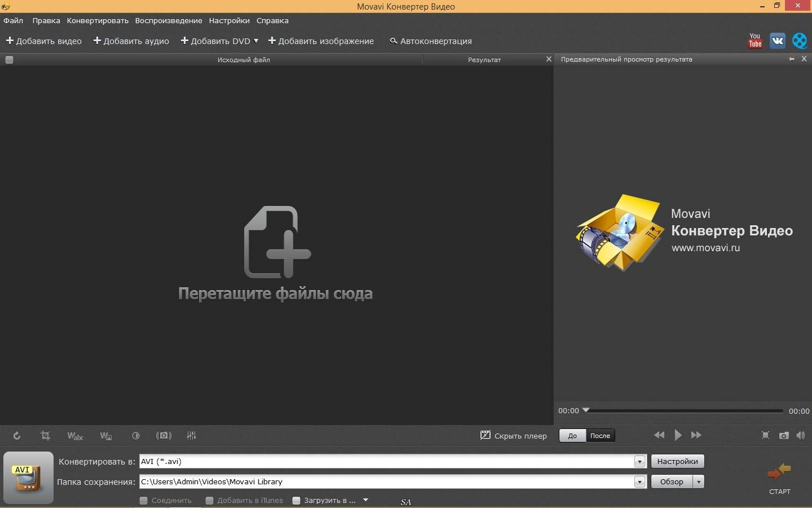The width and height of the screenshot is (812, 508).
Task: Open the Конвертировать menu
Action: click(98, 20)
